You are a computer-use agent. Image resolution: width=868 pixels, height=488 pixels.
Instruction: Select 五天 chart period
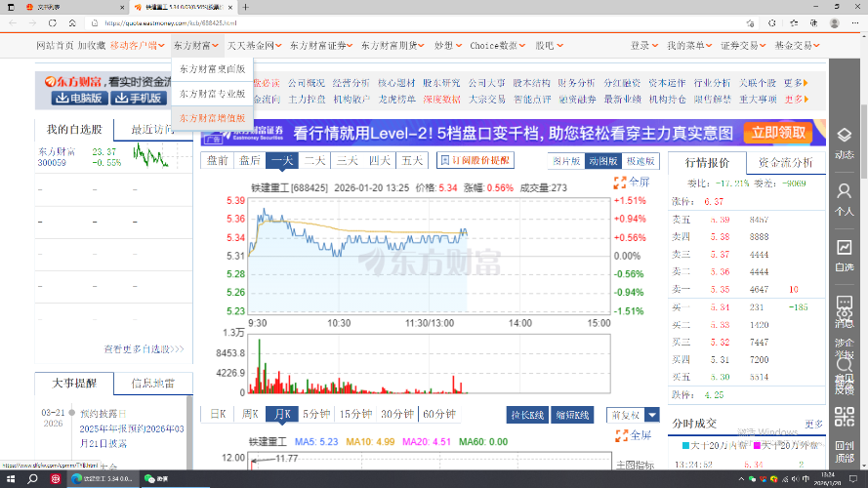pos(412,160)
